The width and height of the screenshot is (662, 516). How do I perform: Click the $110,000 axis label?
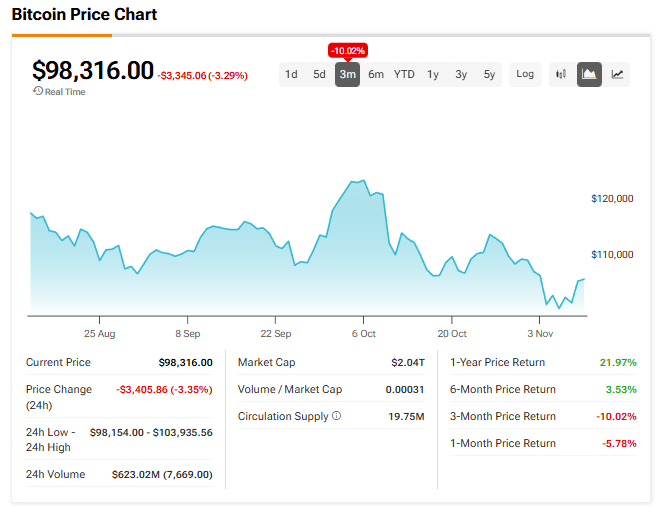pyautogui.click(x=612, y=255)
